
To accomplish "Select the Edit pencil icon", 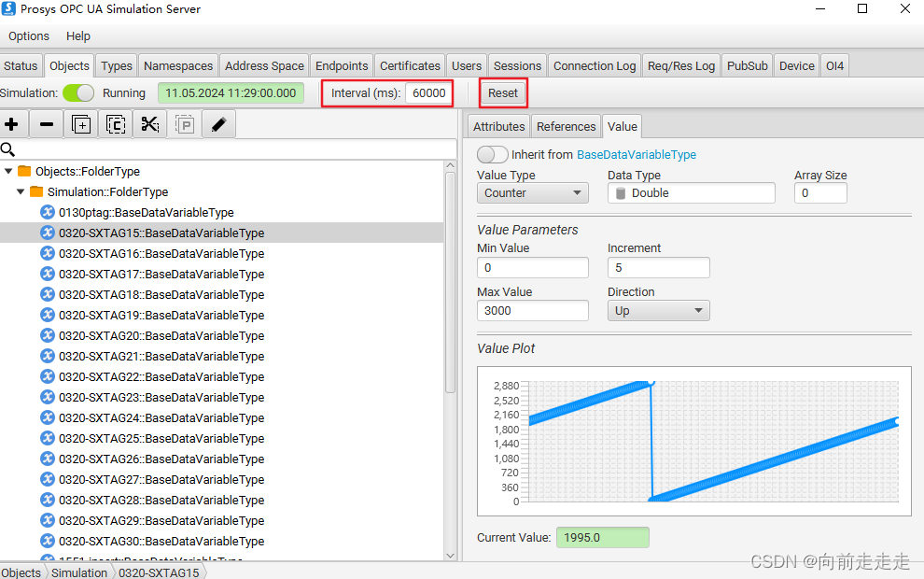I will [x=219, y=123].
